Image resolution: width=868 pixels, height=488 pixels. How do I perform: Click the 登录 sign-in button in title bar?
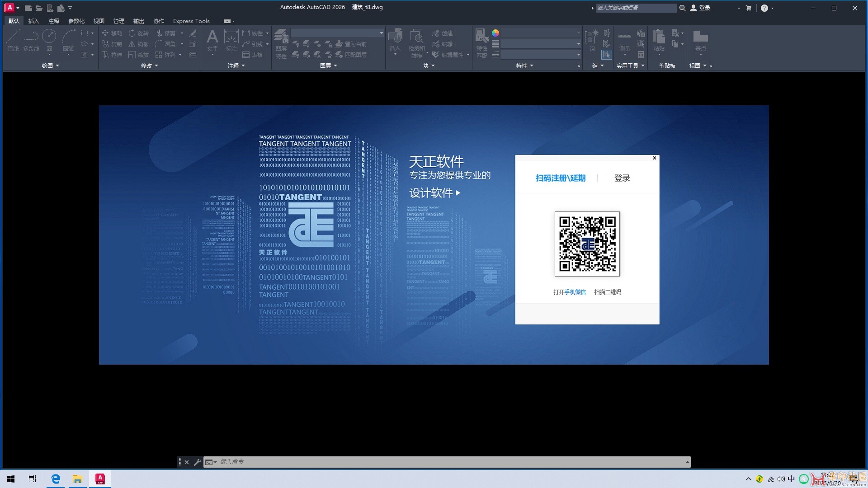pyautogui.click(x=700, y=8)
